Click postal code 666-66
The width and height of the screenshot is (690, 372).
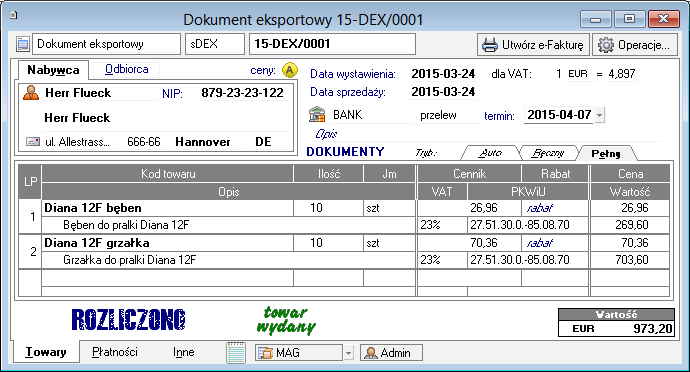[143, 142]
